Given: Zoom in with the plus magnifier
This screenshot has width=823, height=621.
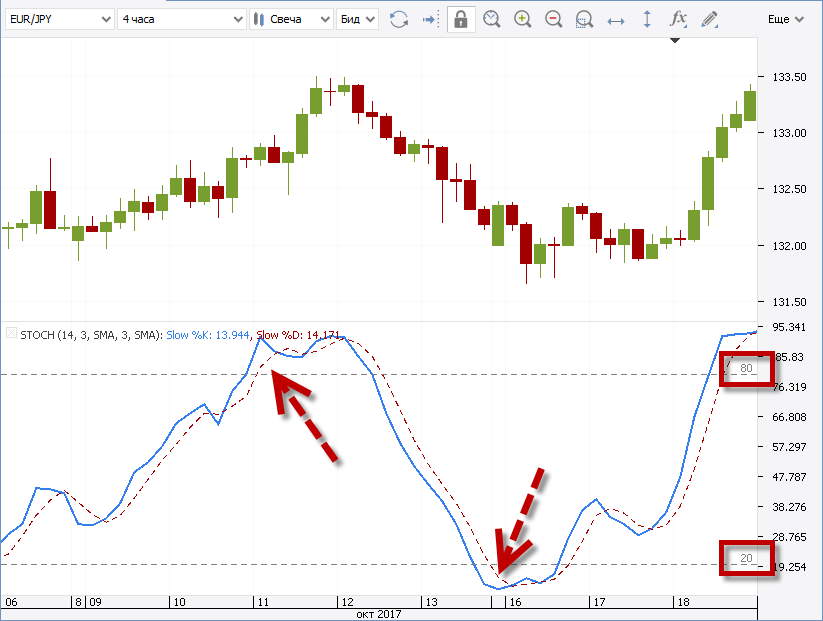Looking at the screenshot, I should [x=522, y=19].
